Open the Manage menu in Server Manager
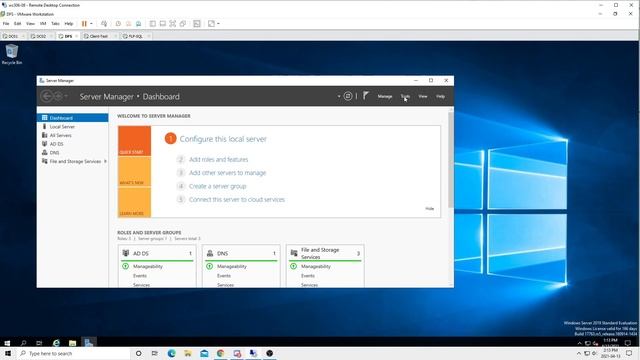This screenshot has width=640, height=360. tap(384, 96)
